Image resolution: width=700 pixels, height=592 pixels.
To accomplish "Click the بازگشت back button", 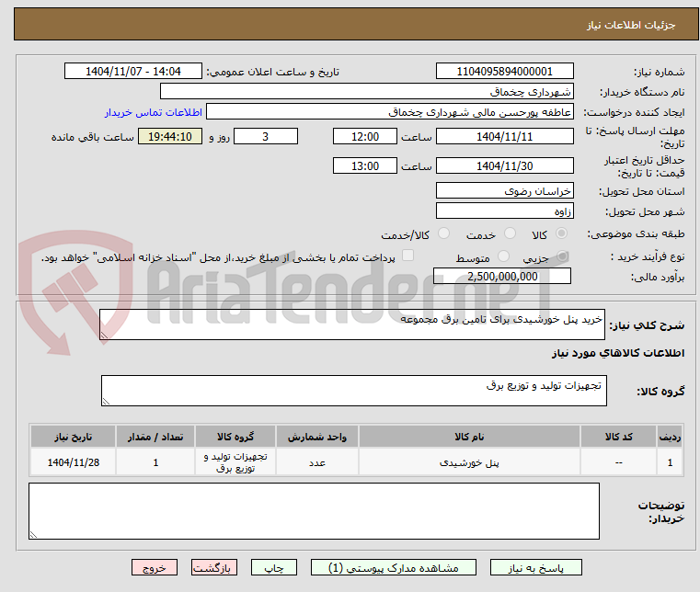I will coord(214,567).
